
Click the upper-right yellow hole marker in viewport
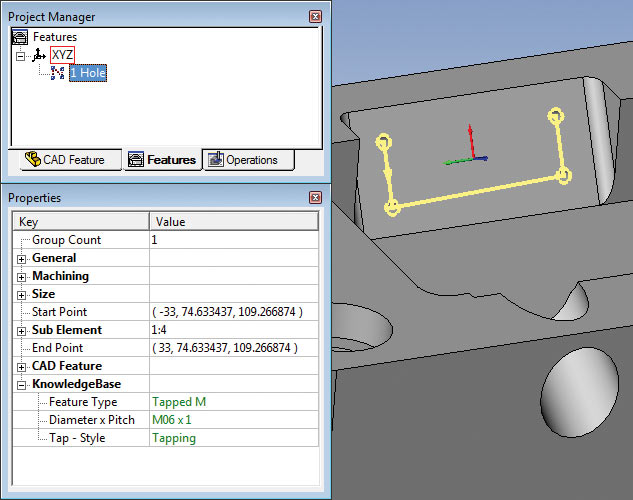[556, 116]
